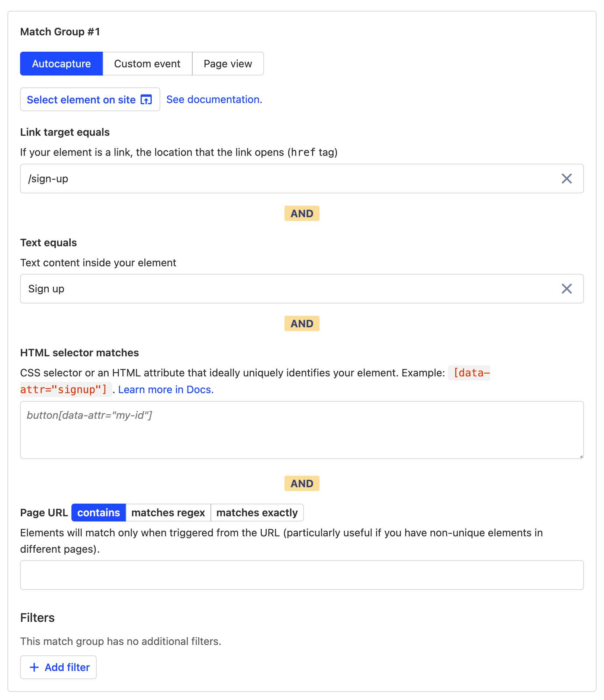Clear the "Sign up" text equals field

[x=566, y=289]
